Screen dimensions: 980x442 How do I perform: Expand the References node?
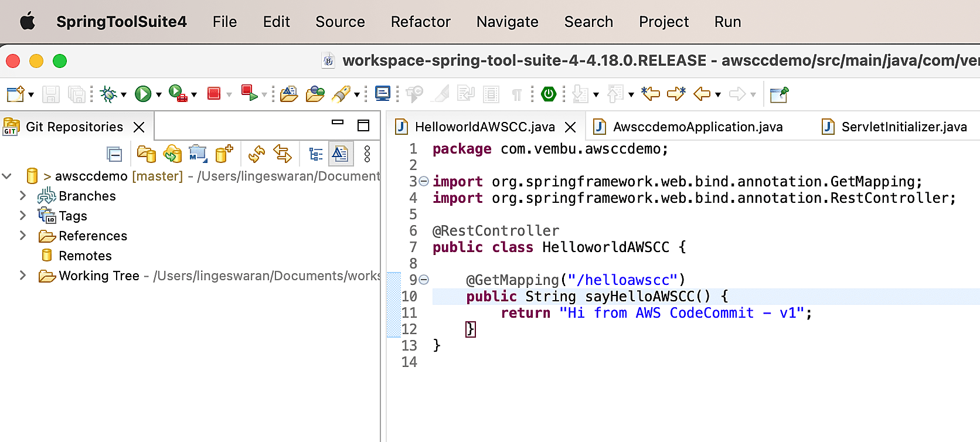click(x=23, y=235)
